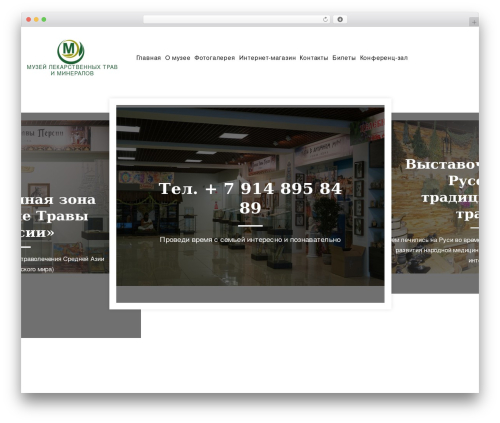Click the left slide's Средней Азии description
The image size is (500, 423).
(x=63, y=264)
